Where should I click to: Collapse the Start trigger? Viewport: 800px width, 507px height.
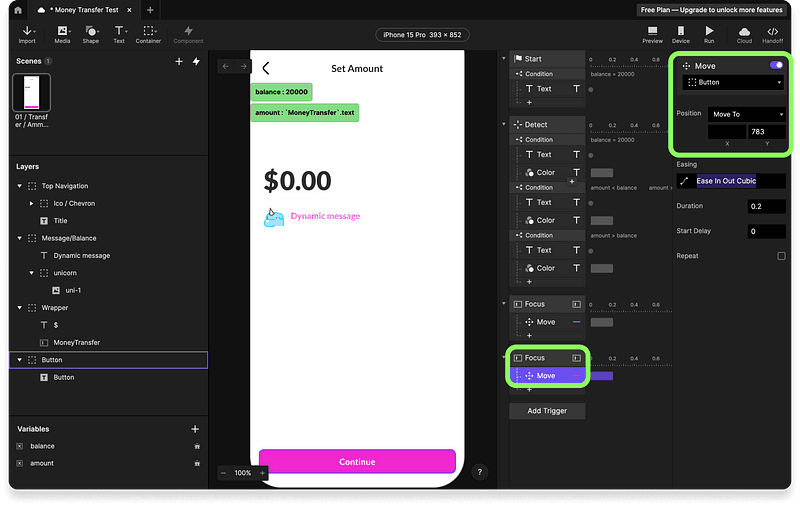(504, 58)
